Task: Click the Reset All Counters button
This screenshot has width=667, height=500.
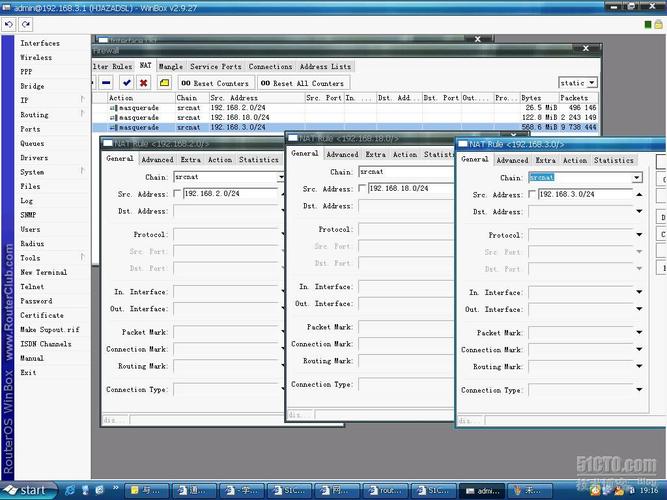Action: 302,83
